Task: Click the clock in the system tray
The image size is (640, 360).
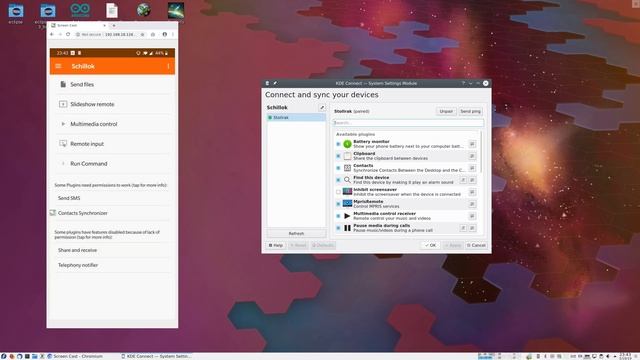Action: coord(626,356)
